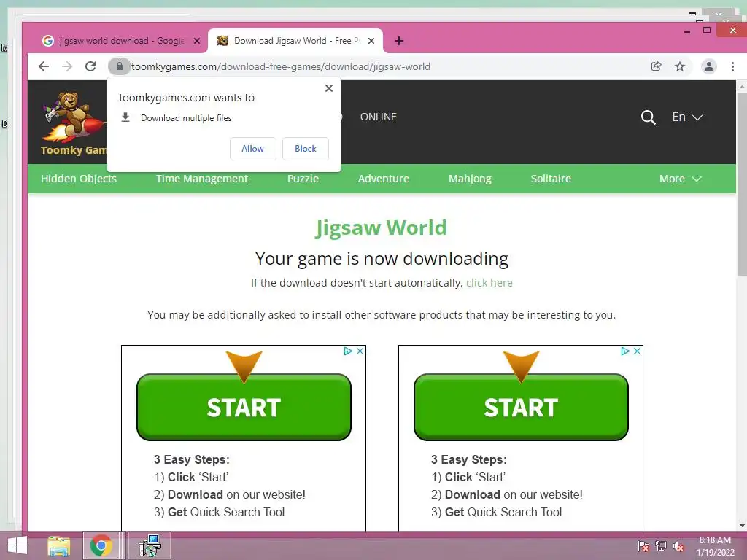Click the Chrome taskbar icon
The width and height of the screenshot is (747, 560).
pyautogui.click(x=101, y=545)
